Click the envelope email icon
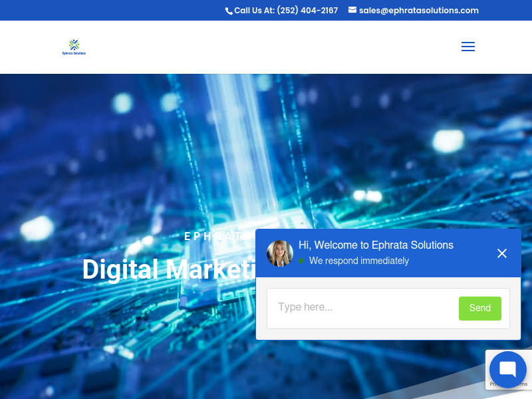Screen dimensions: 532x399 point(352,10)
